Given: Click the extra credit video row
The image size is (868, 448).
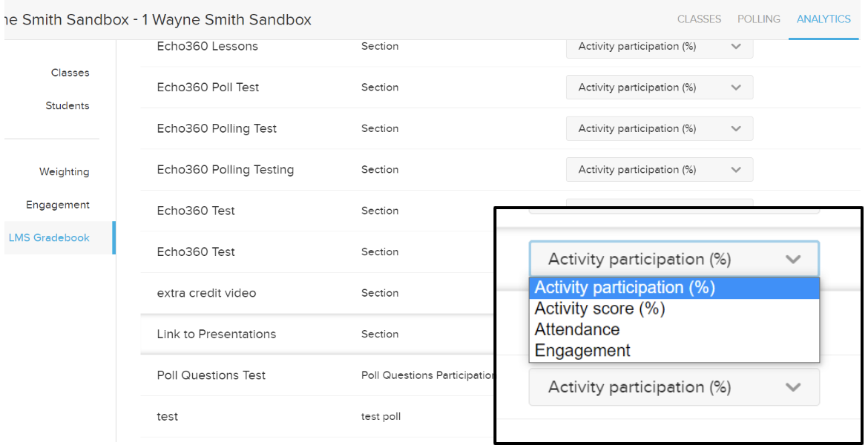Looking at the screenshot, I should pos(318,293).
